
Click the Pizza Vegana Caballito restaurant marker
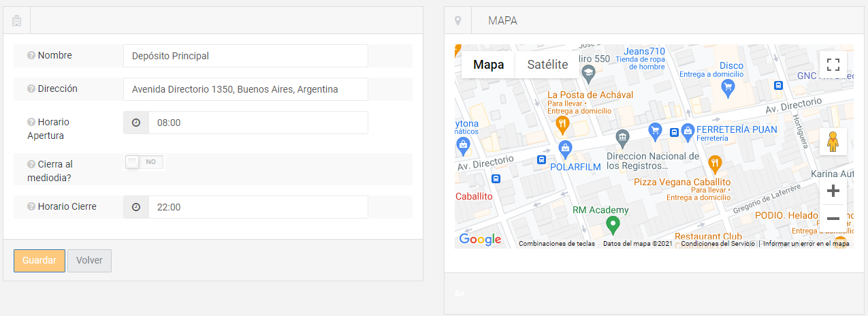[x=714, y=163]
